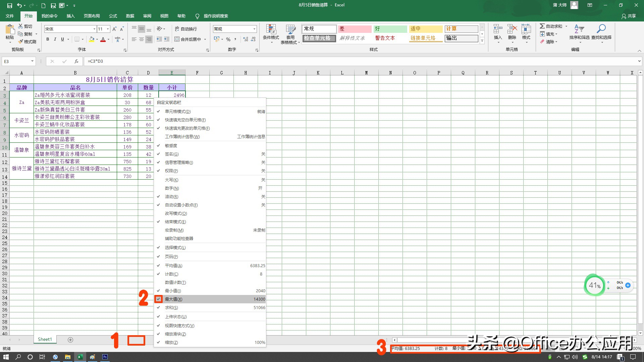Toggle the 最大值(X) status bar option

click(x=210, y=299)
